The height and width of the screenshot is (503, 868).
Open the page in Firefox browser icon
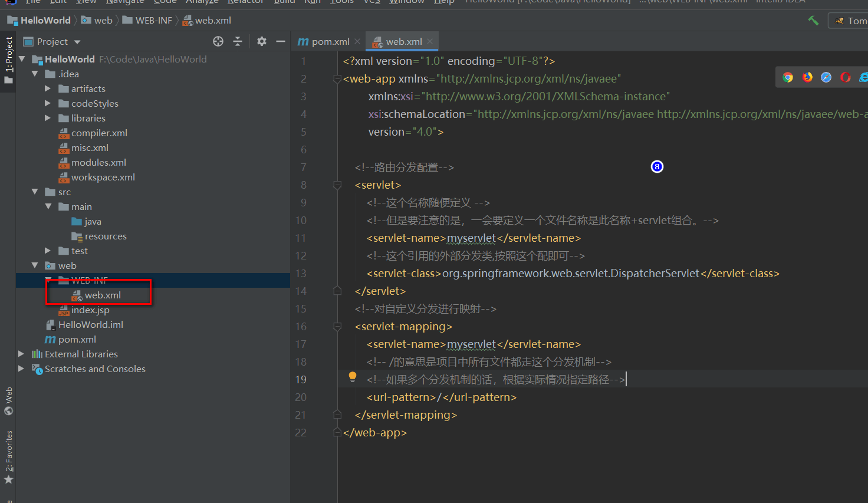click(807, 77)
